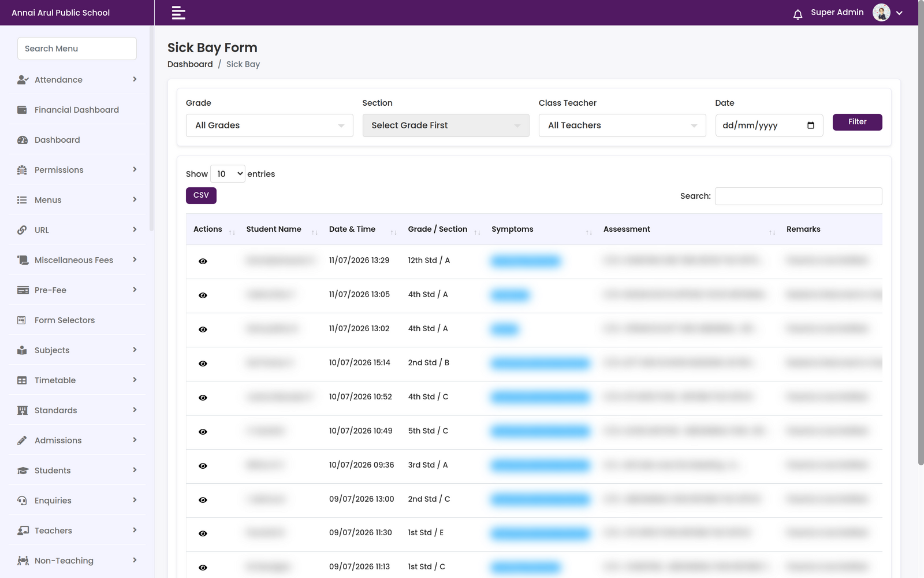Open the Miscellaneous Fees menu item
924x578 pixels.
tap(77, 260)
